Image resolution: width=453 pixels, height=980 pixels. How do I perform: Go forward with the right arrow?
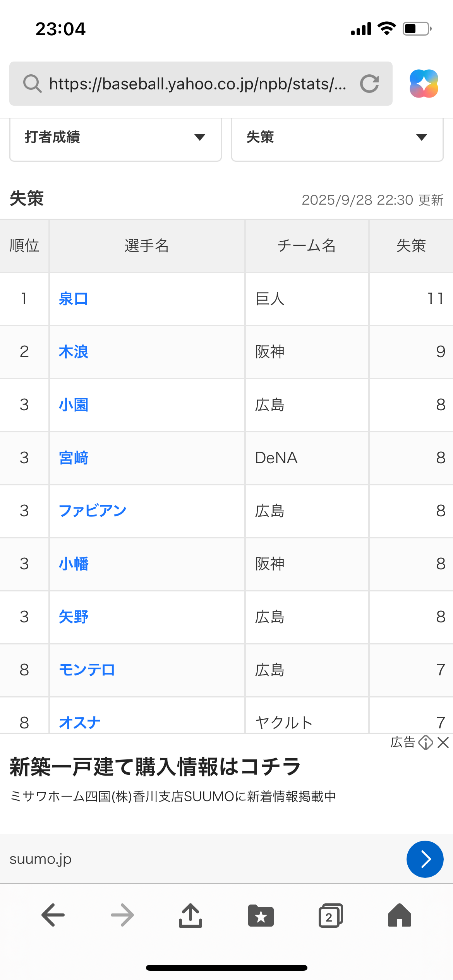tap(122, 915)
